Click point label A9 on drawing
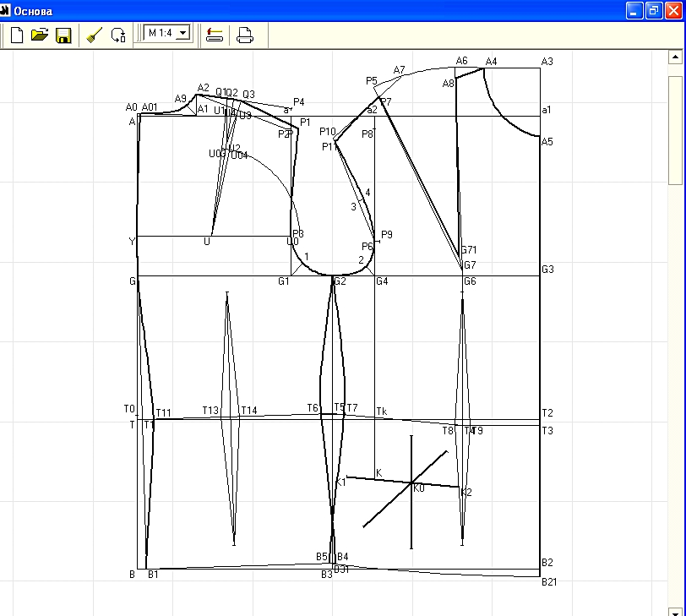The width and height of the screenshot is (686, 616). [180, 99]
